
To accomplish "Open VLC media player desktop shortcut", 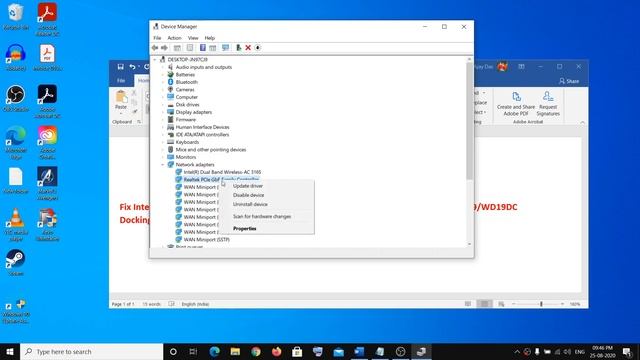I will click(16, 224).
